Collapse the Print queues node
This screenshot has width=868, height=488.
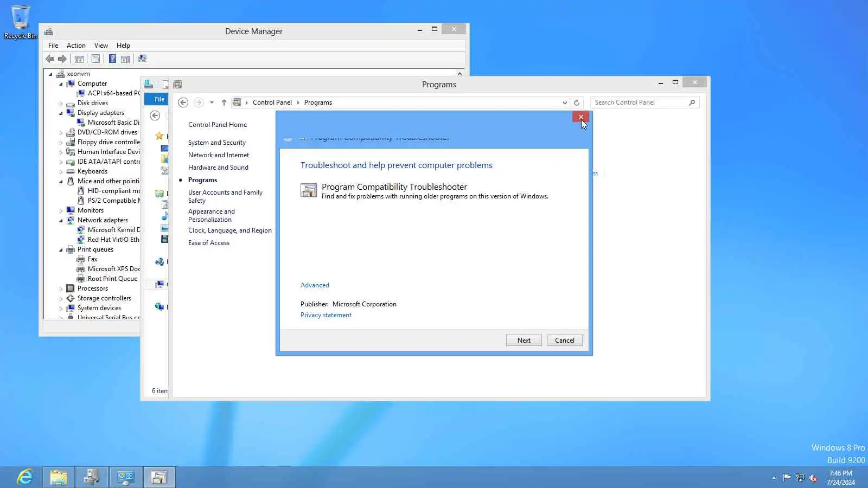[x=61, y=250]
